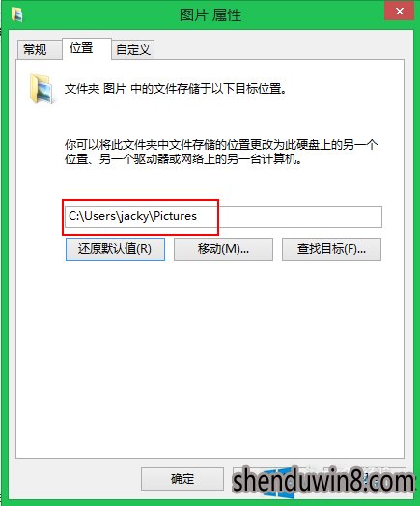Click the 移动(M)... button

click(x=223, y=249)
